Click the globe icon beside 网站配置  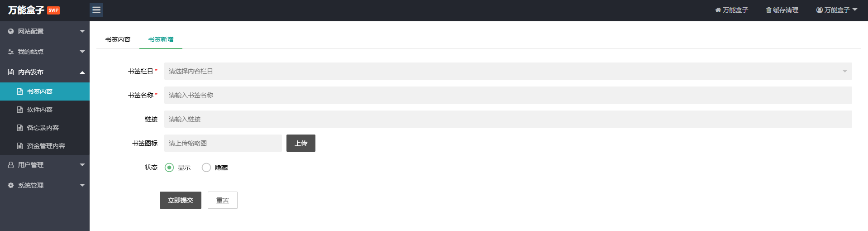click(11, 31)
